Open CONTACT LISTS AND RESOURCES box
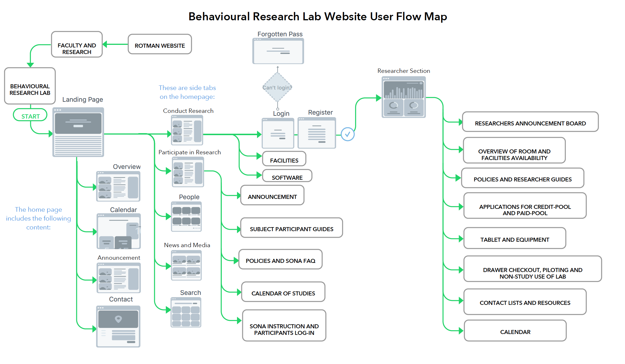625x364 pixels. [x=525, y=302]
